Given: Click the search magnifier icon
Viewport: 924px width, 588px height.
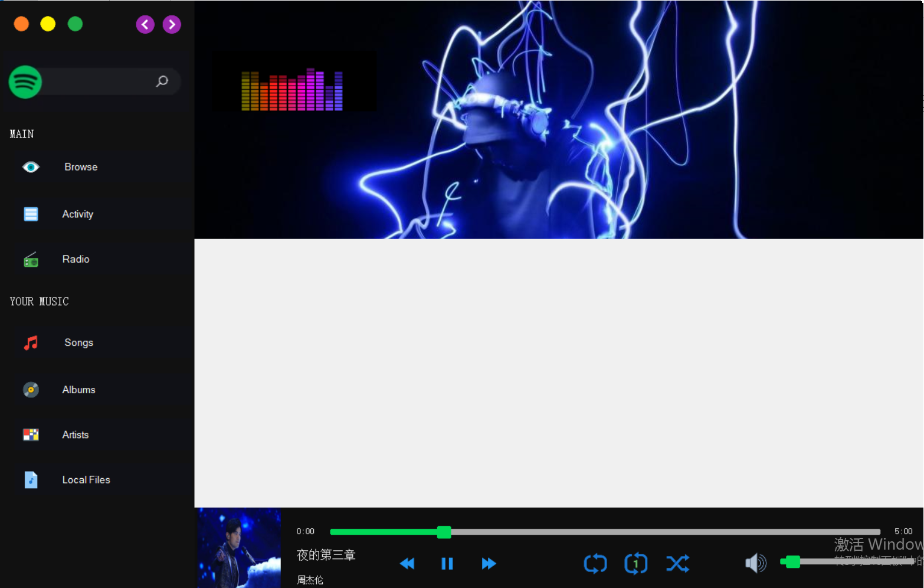Looking at the screenshot, I should coord(162,81).
